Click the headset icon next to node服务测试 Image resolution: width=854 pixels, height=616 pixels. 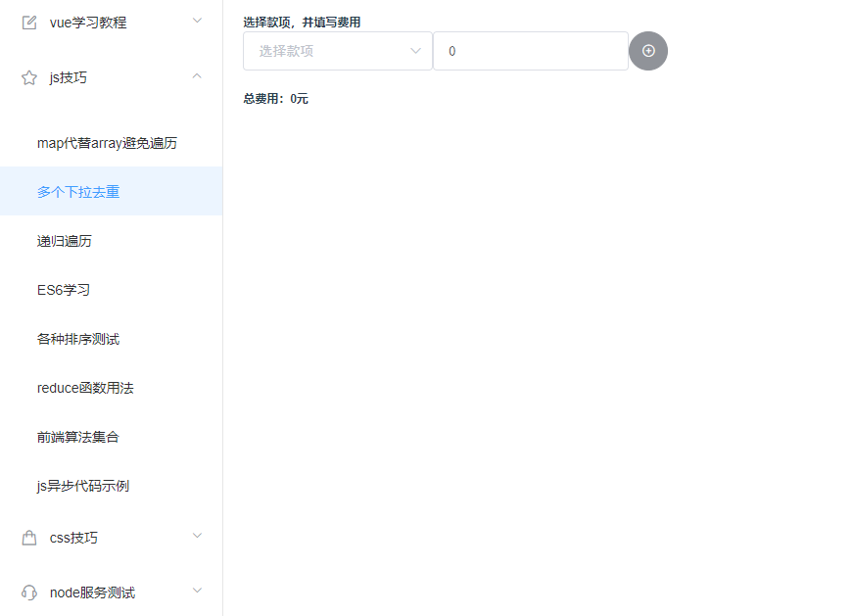coord(28,592)
